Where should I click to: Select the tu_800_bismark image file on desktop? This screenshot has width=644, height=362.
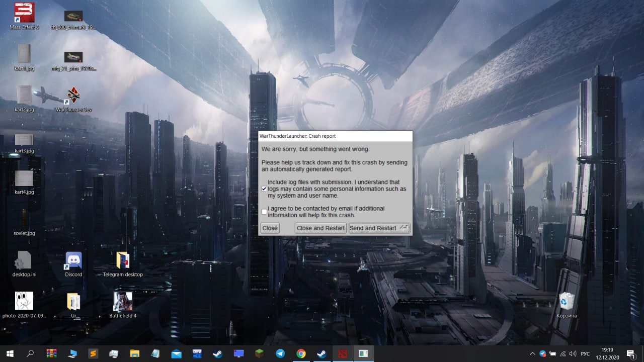(73, 20)
